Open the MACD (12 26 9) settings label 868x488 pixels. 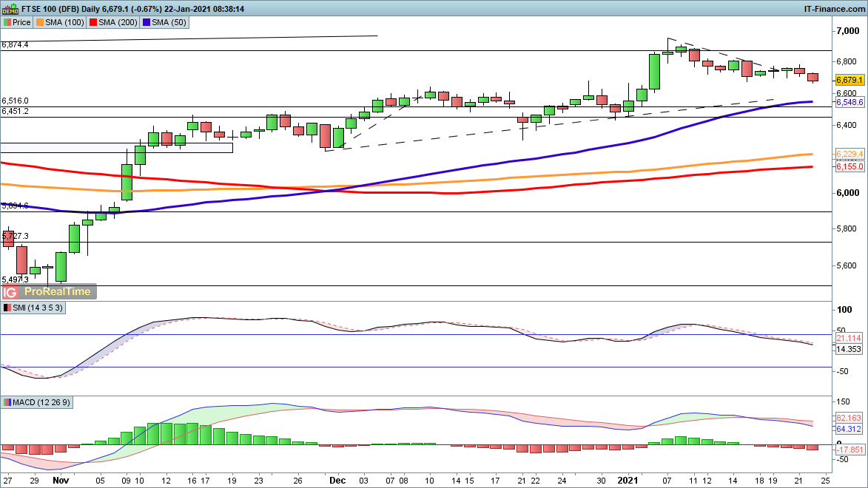(x=42, y=402)
